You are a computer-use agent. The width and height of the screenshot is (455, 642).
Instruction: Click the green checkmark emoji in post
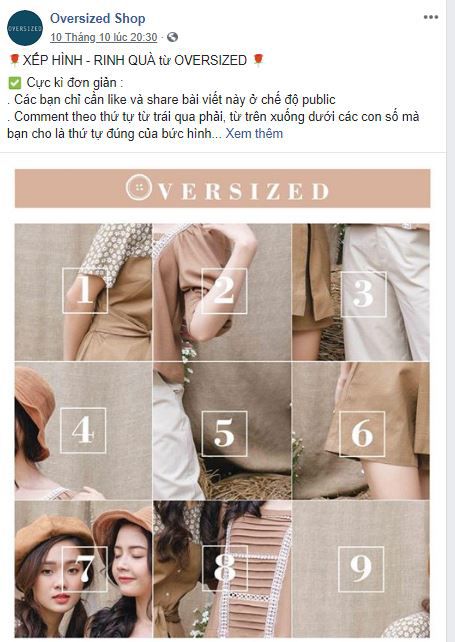[x=14, y=83]
